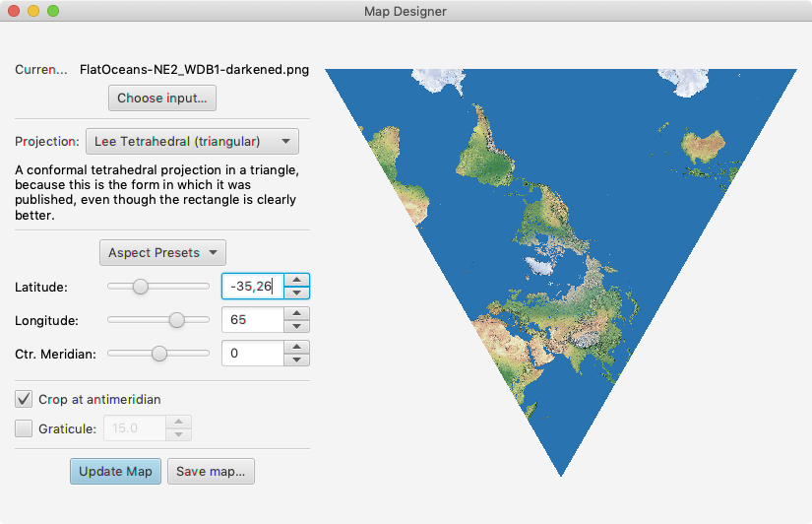Viewport: 812px width, 524px height.
Task: Expand the Aspect Presets menu
Action: [162, 253]
